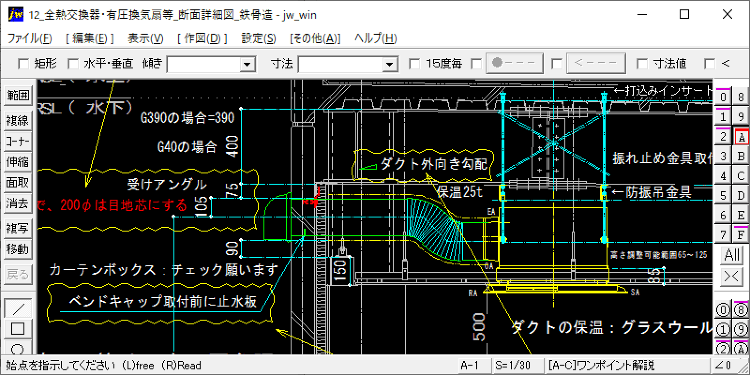Open the 設定(S) menu
Screen dimensions: 750x375
coord(259,39)
